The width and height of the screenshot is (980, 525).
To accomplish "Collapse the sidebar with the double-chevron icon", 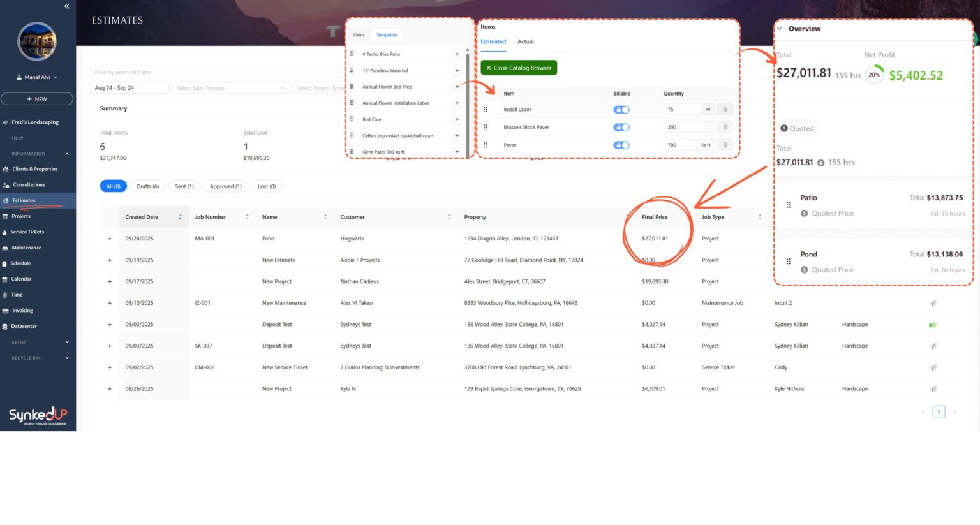I will pyautogui.click(x=67, y=6).
